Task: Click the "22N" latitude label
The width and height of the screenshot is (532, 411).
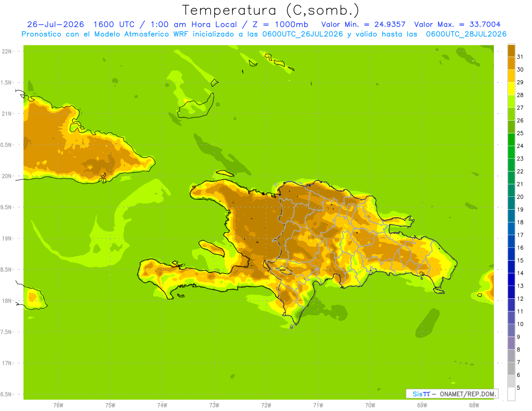Action: click(7, 51)
